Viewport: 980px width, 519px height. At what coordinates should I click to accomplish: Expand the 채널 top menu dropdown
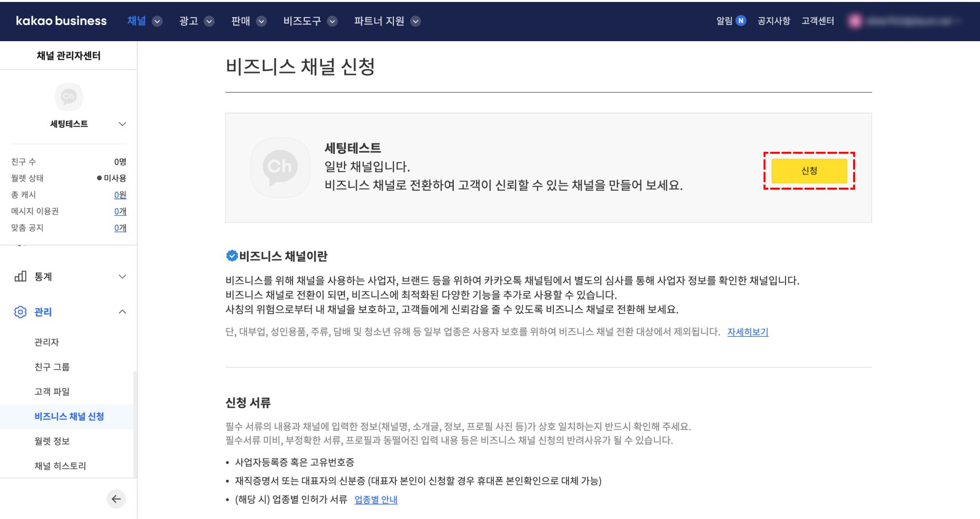pos(157,21)
